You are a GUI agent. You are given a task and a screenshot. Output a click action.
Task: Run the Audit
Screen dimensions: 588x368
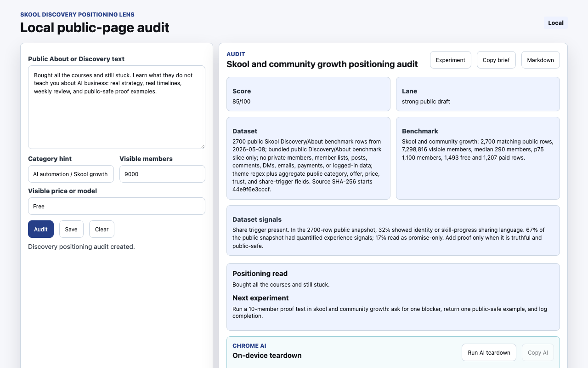coord(41,229)
